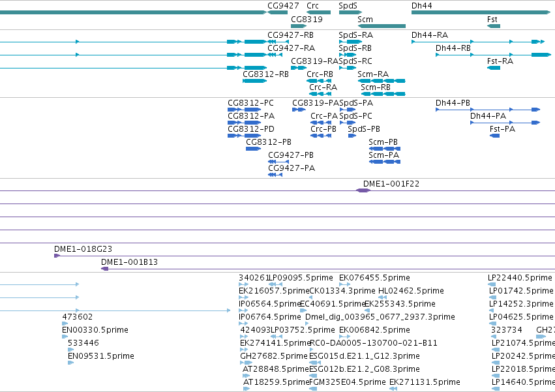
Task: Click the Dh44-PA protein label
Action: (x=488, y=116)
